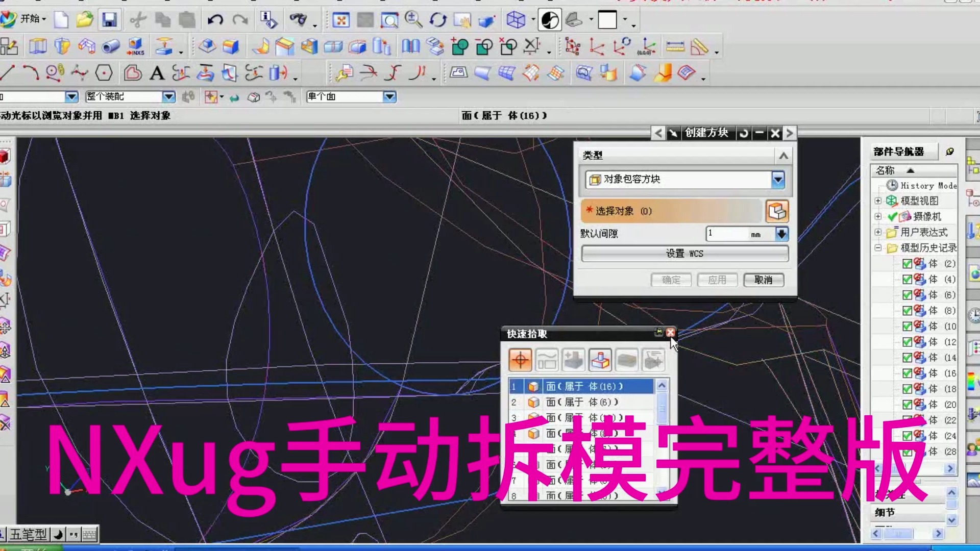Toggle checkbox for 体 (6)
This screenshot has height=551, width=980.
907,295
